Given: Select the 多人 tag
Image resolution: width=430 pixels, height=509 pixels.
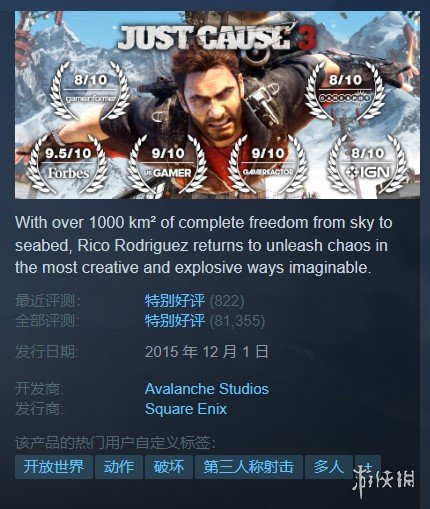Looking at the screenshot, I should [329, 467].
